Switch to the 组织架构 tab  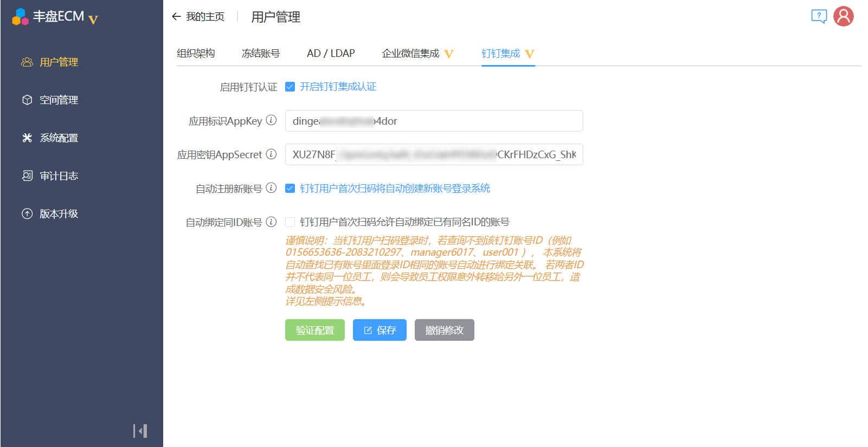(x=196, y=53)
